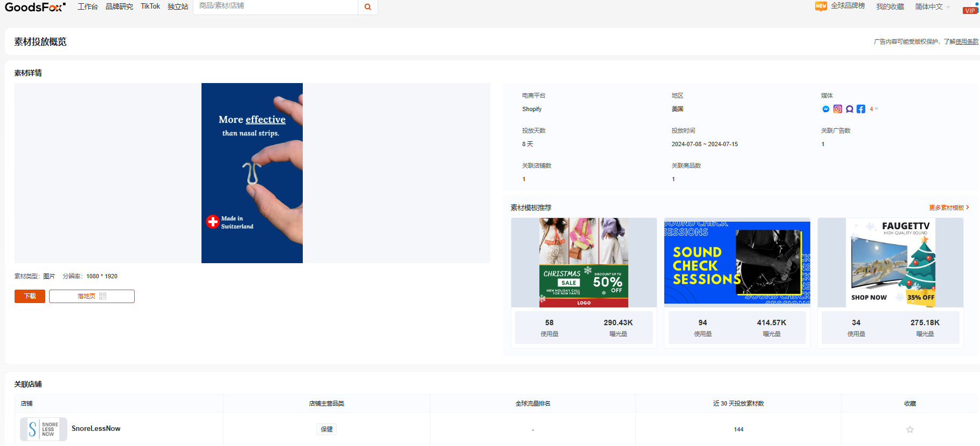Open the 使用条款 link
The image size is (980, 446).
tap(967, 42)
